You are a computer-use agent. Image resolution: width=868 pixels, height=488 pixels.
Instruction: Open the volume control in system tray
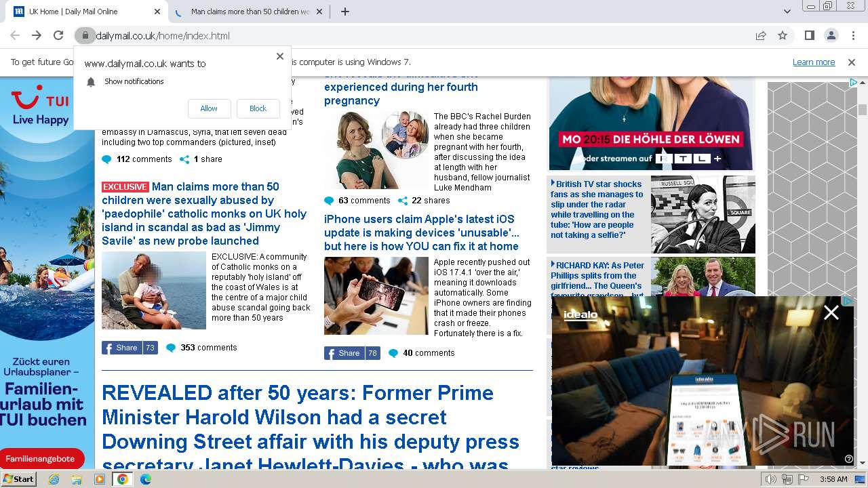(x=770, y=479)
